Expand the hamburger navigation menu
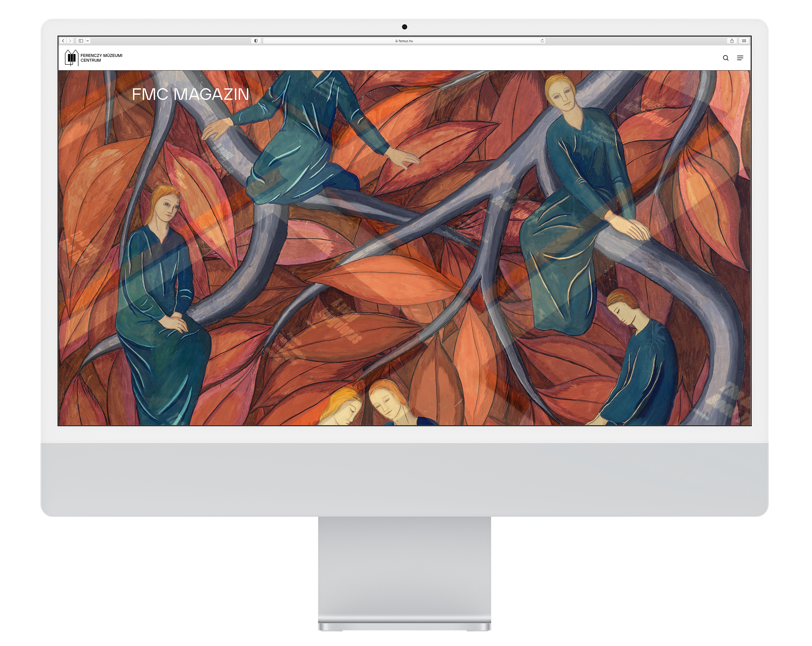This screenshot has height=646, width=812. click(740, 58)
